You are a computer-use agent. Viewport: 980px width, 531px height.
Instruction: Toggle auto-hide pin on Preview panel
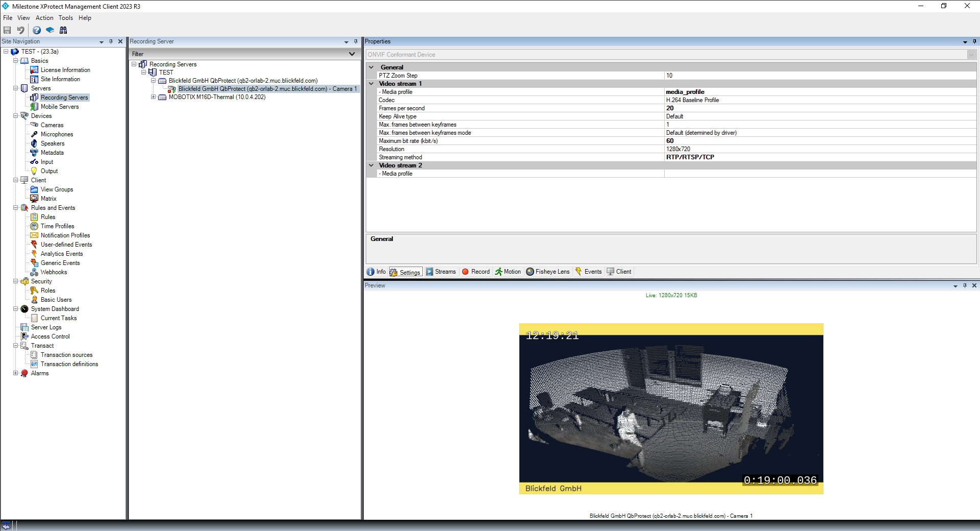965,285
